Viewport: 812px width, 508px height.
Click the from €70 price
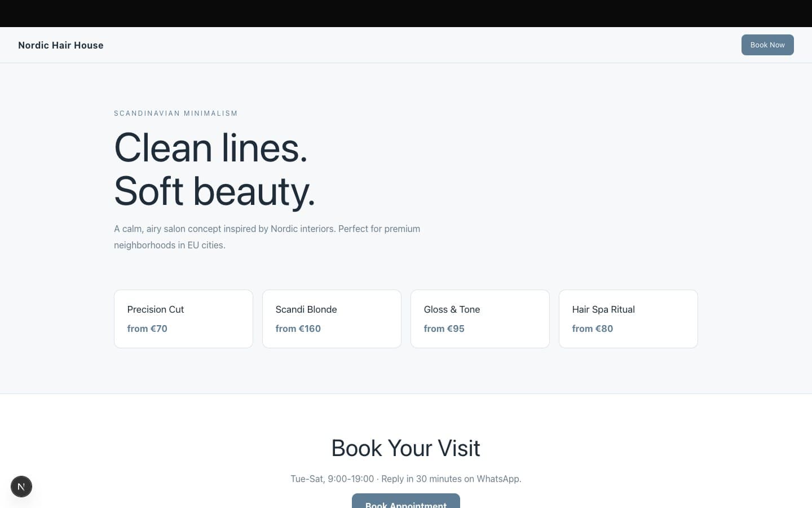(x=147, y=329)
